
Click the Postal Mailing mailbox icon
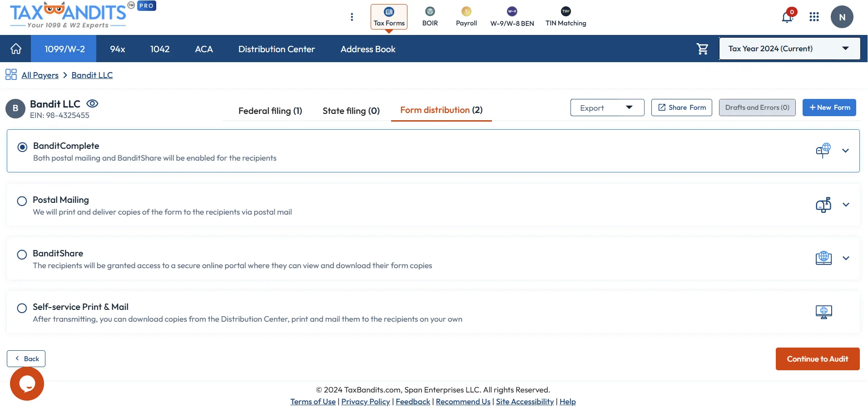(x=823, y=205)
